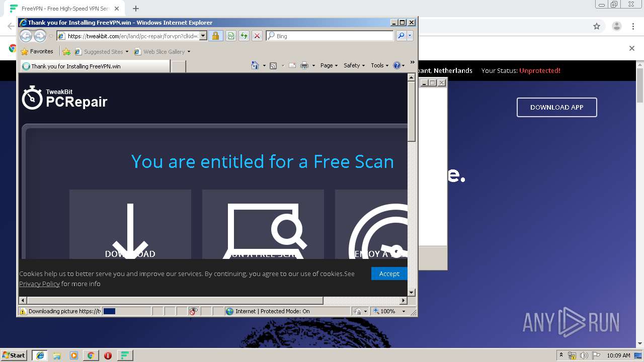Screen dimensions: 644x362
Task: Launch Windows Media Player from taskbar
Action: [x=74, y=355]
